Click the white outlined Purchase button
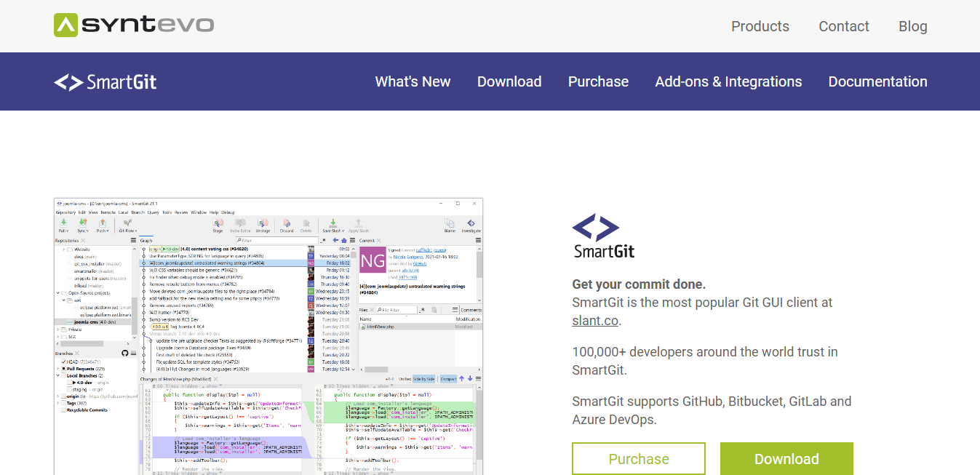Screen dimensions: 980x475 coord(639,458)
